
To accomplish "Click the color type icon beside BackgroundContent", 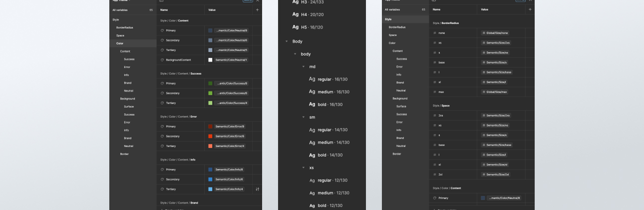I will pos(162,60).
